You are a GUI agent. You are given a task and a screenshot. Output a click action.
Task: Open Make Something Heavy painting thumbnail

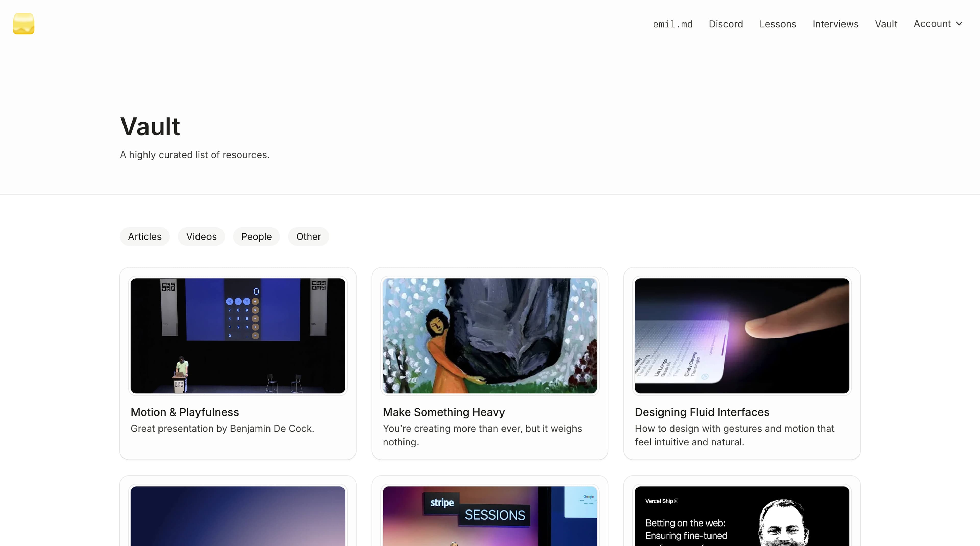point(490,336)
